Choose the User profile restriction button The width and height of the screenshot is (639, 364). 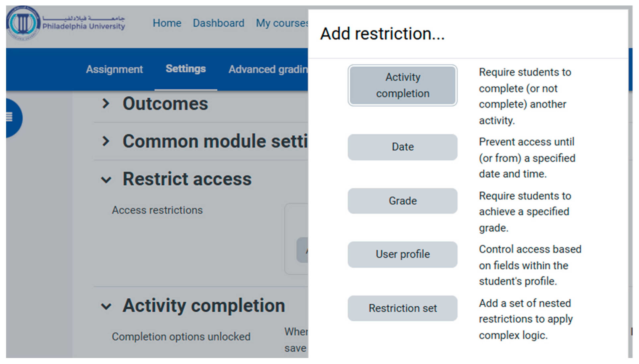coord(402,254)
